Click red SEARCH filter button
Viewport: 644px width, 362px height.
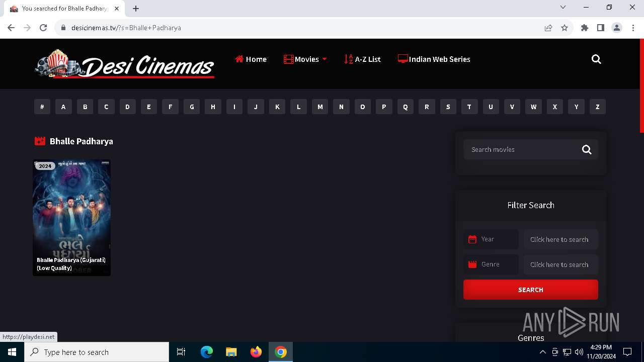point(531,290)
